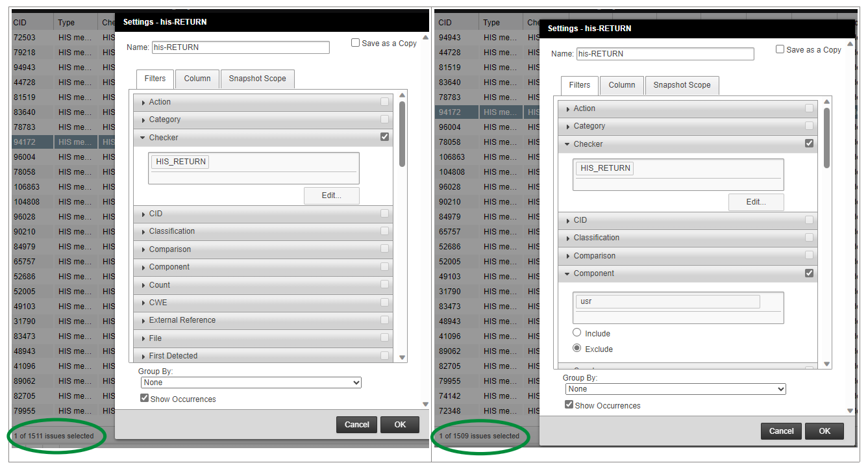
Task: Click OK in the left dialog
Action: pos(400,425)
